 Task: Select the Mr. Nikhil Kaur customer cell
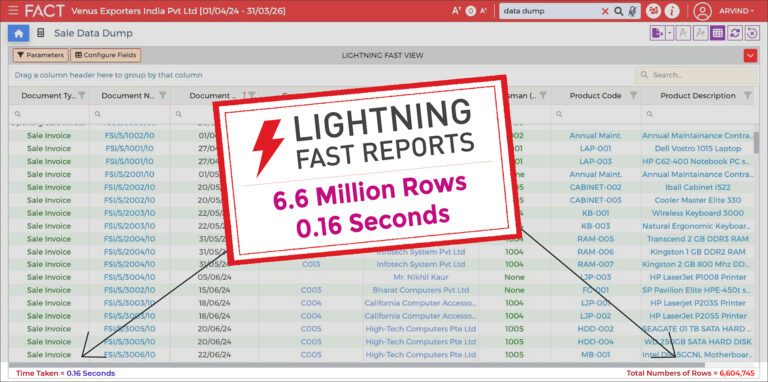click(x=421, y=277)
